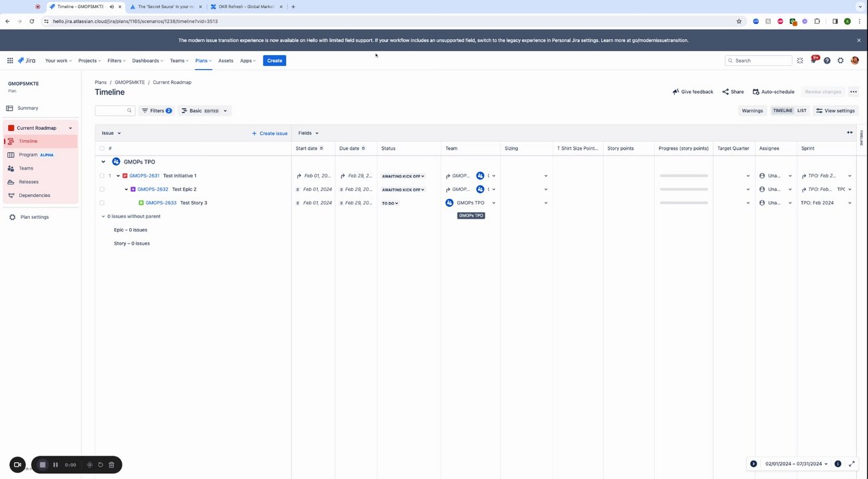The width and height of the screenshot is (868, 479).
Task: Toggle the select-all checkbox in header
Action: 102,148
